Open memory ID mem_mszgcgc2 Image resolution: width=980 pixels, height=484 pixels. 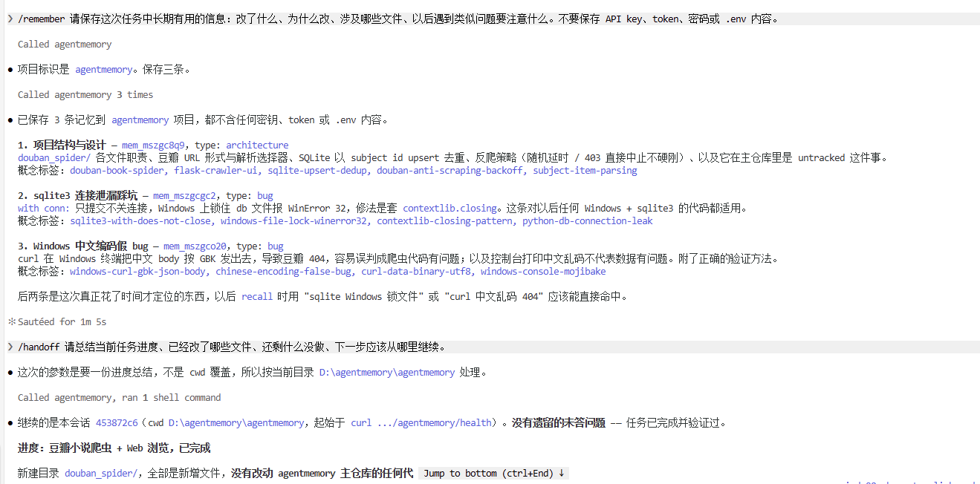tap(185, 196)
